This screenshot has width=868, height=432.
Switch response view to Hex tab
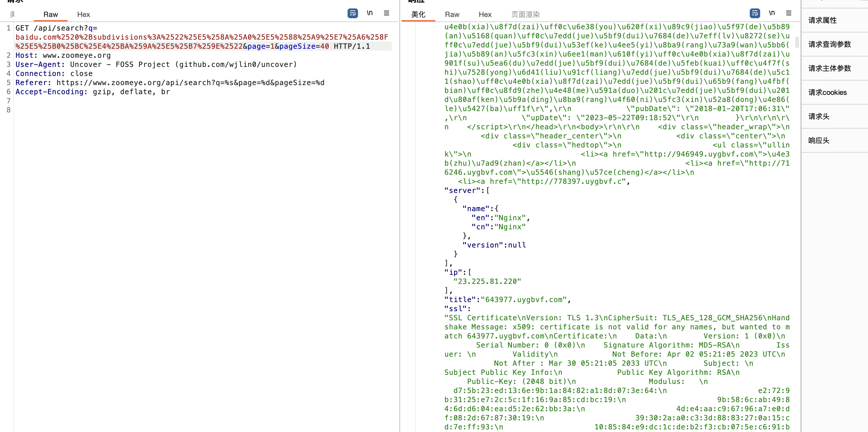pyautogui.click(x=485, y=15)
